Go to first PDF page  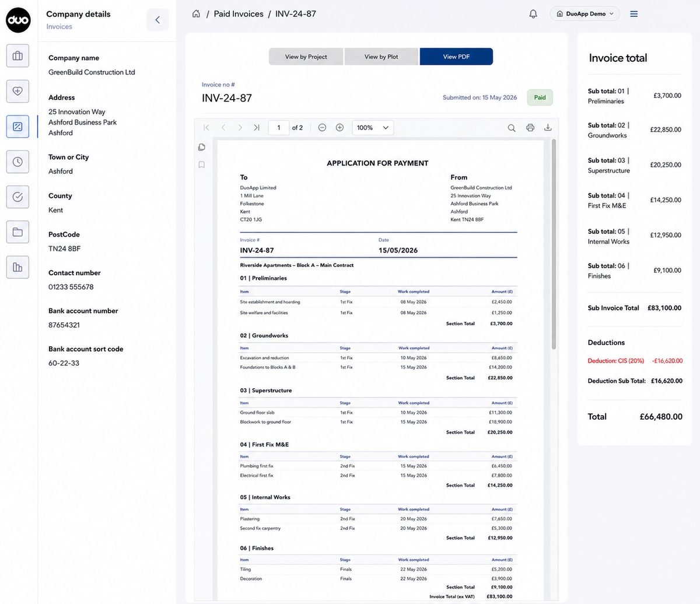click(x=206, y=128)
